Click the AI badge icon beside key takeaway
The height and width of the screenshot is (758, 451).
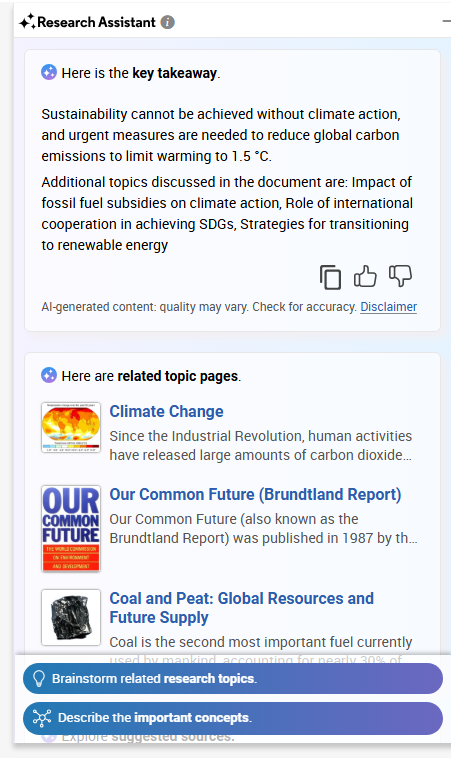(x=49, y=73)
